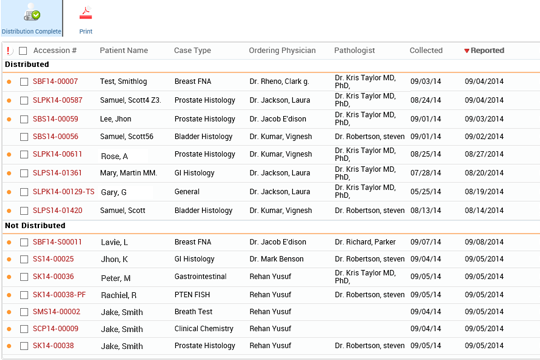Image resolution: width=540 pixels, height=360 pixels.
Task: Click pathologist Dr. Richard, Parker
Action: coord(365,242)
